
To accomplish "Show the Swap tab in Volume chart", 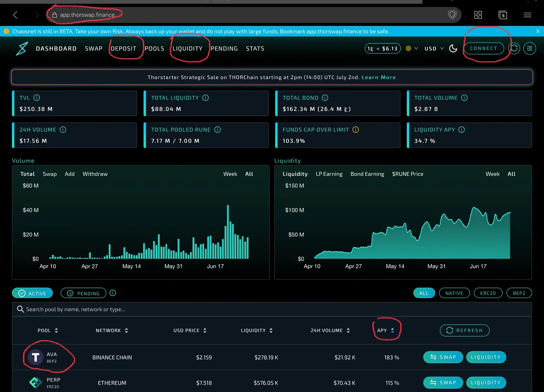I will [50, 174].
